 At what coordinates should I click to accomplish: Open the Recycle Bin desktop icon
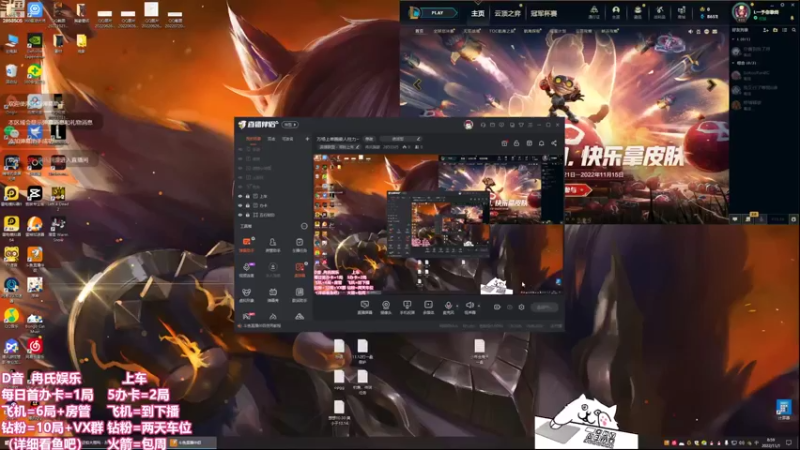click(x=11, y=73)
